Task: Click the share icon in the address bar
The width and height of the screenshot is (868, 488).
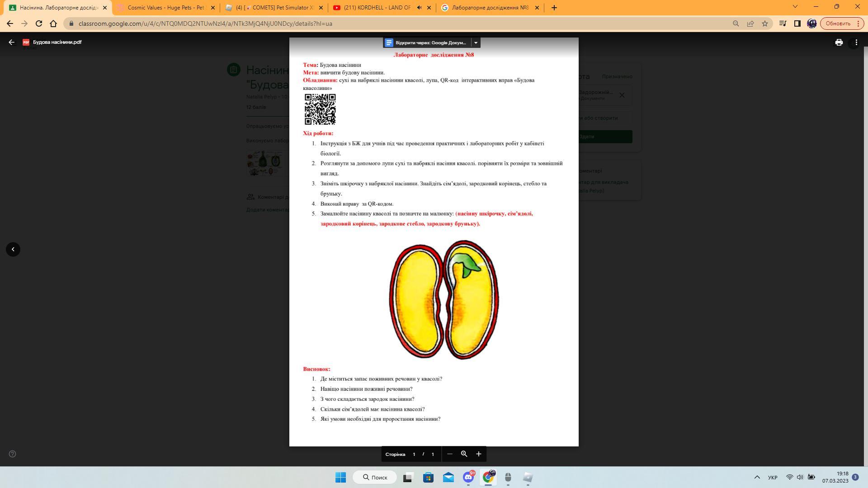Action: point(750,23)
